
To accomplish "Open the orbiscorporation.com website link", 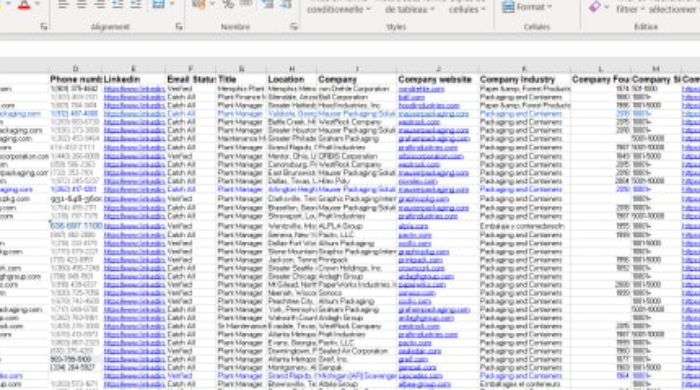I will [x=431, y=157].
